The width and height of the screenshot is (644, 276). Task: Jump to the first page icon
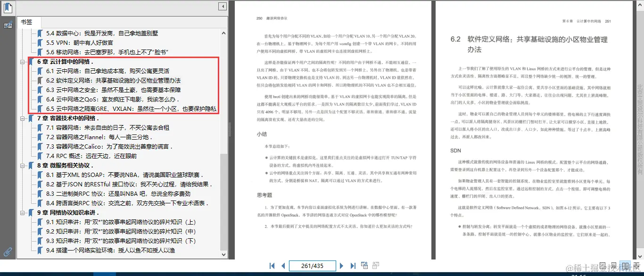[x=272, y=266]
